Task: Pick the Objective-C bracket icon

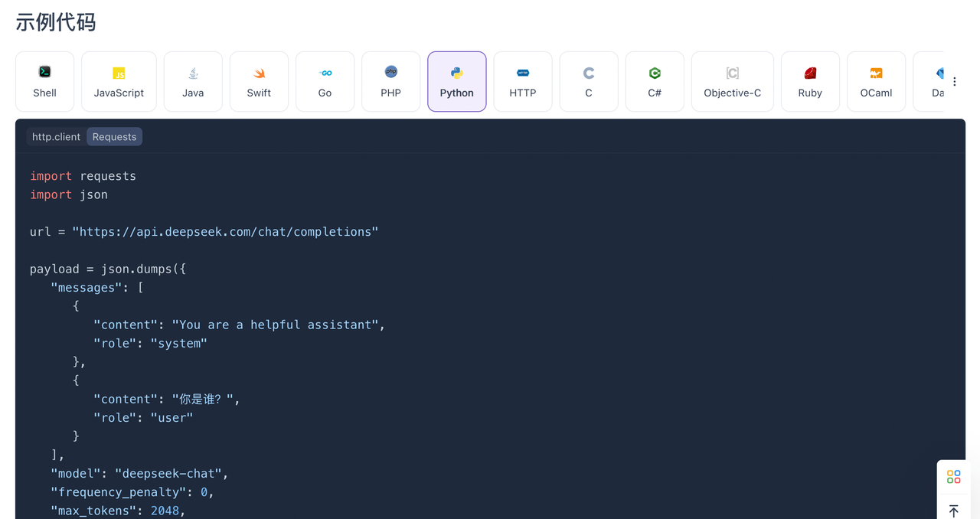Action: pyautogui.click(x=733, y=73)
